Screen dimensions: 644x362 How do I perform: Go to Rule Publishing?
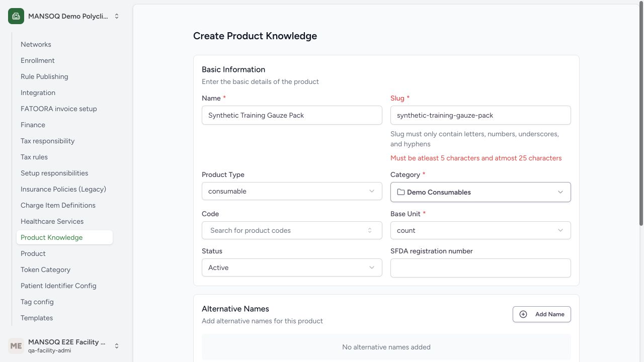tap(64, 76)
